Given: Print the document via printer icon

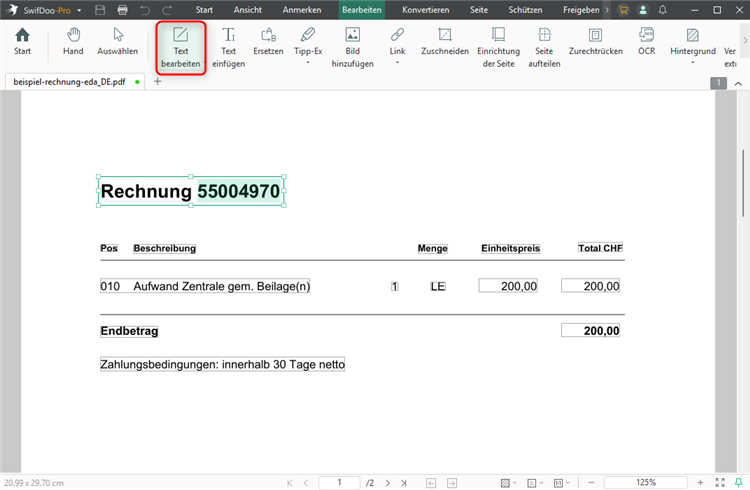Looking at the screenshot, I should tap(122, 10).
